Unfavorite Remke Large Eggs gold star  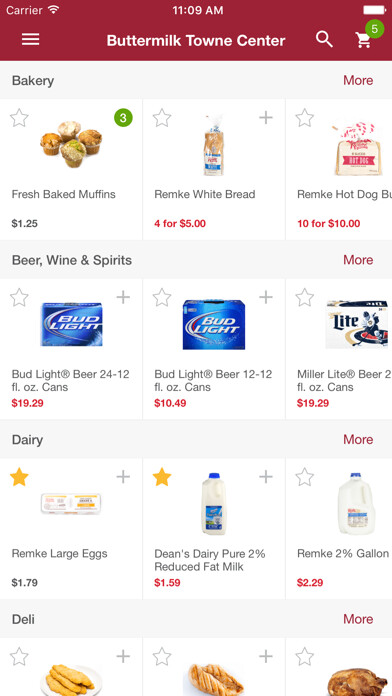coord(19,477)
